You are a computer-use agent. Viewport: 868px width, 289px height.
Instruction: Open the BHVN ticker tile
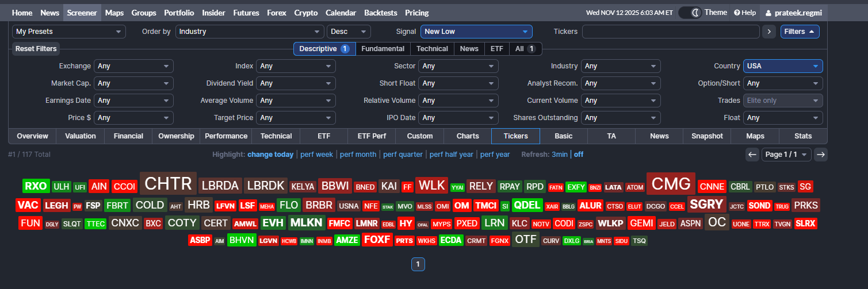(241, 240)
